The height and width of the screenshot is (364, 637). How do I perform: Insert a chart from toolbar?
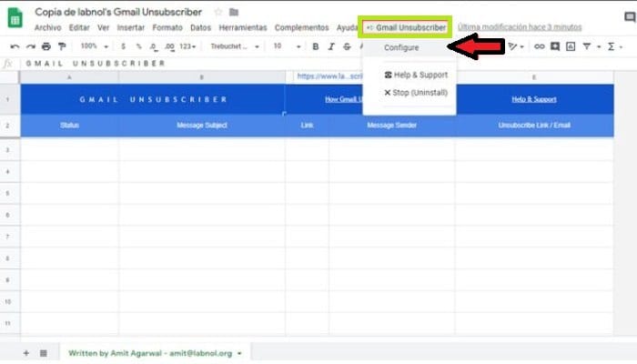(571, 46)
